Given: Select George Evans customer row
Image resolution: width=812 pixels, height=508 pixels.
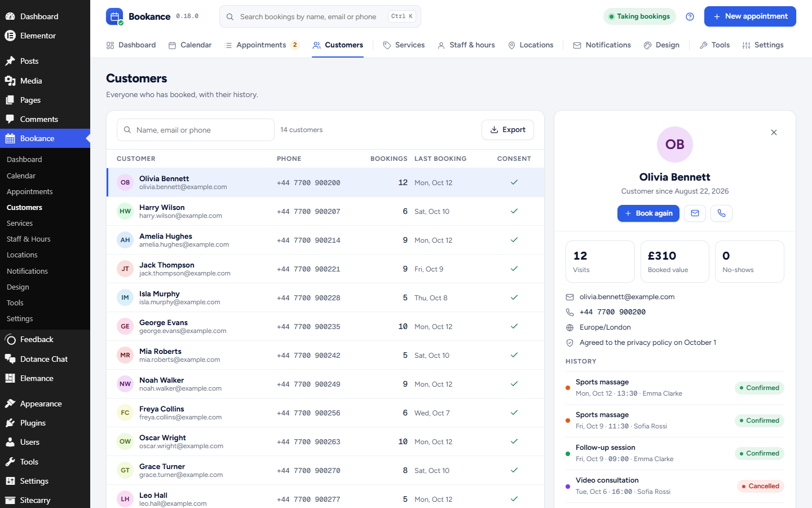Looking at the screenshot, I should [x=325, y=326].
